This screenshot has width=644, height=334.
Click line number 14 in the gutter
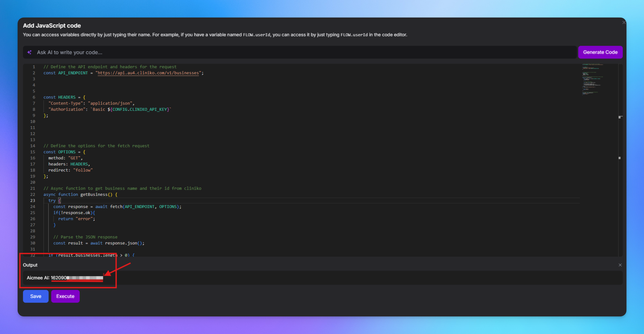(33, 146)
